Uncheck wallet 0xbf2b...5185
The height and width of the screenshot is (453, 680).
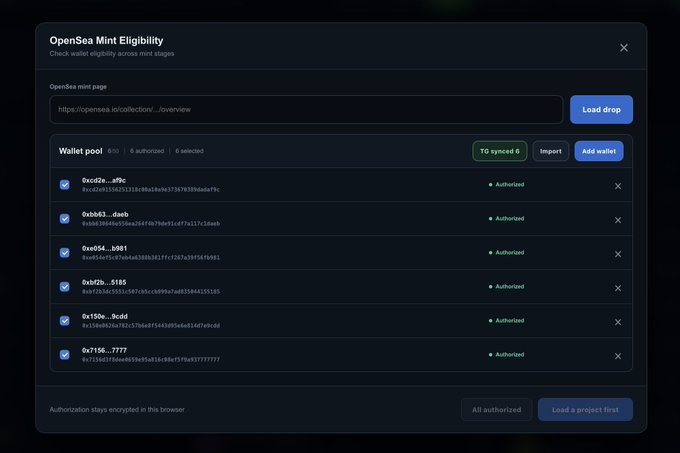click(65, 287)
